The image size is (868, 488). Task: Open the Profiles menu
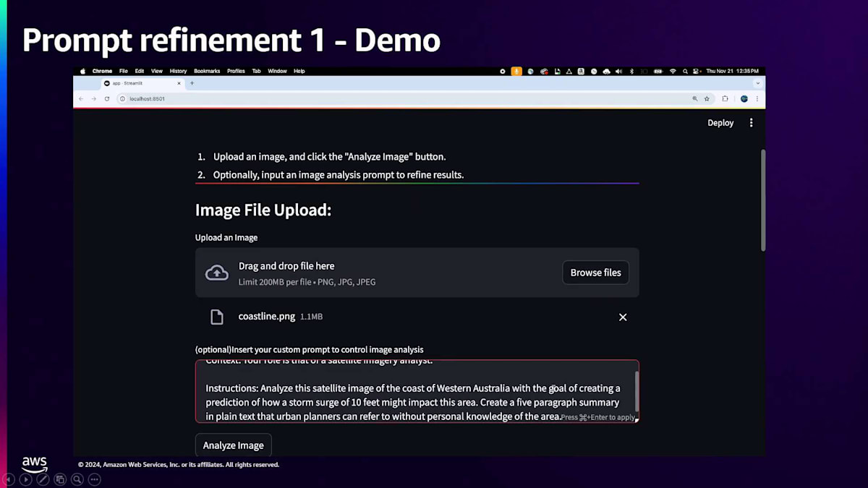click(236, 71)
